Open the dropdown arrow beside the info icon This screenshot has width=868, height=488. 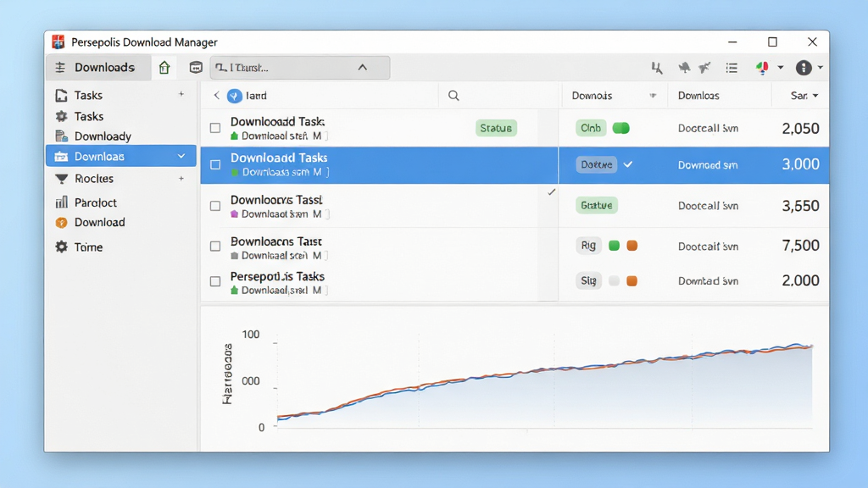(x=821, y=68)
